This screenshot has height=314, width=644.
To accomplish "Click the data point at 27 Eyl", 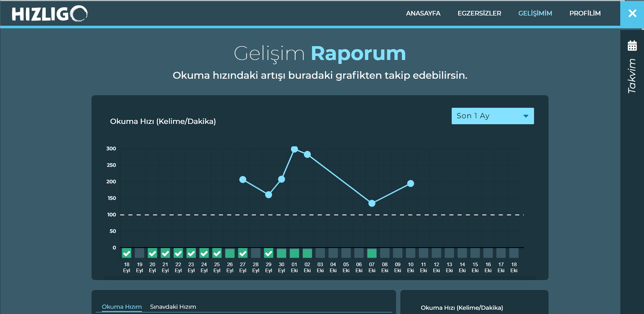I will click(243, 180).
